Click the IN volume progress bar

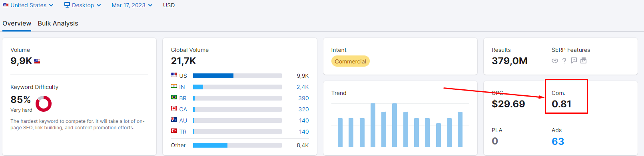click(x=237, y=87)
